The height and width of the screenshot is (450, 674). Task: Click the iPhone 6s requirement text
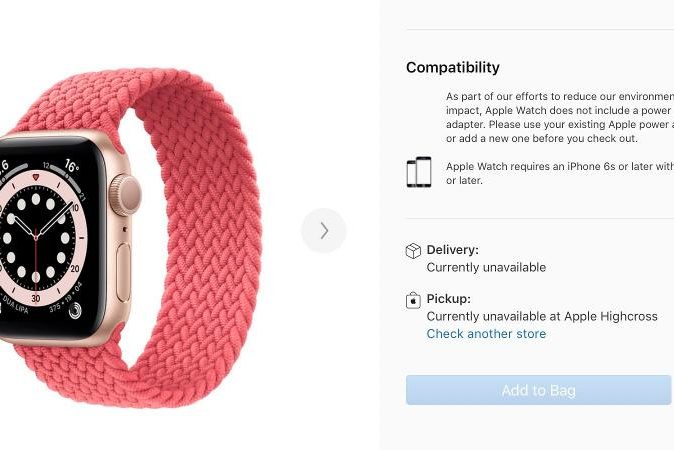click(560, 173)
